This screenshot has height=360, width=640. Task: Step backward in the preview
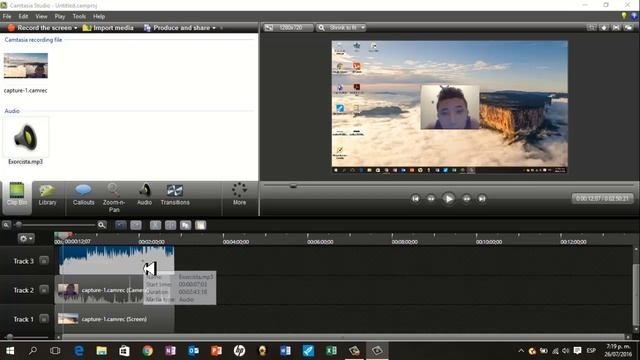click(431, 199)
